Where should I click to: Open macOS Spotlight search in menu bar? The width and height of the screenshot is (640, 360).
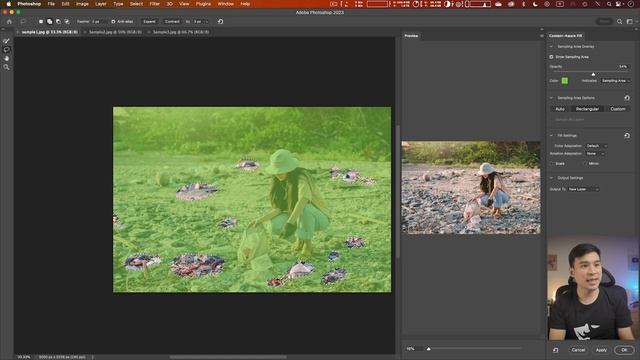609,4
